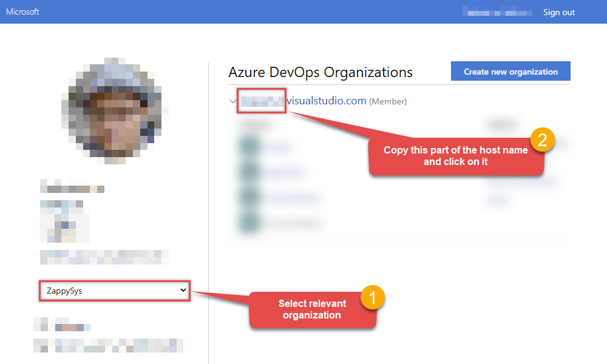
Task: Click the (Member) role label
Action: tap(388, 101)
